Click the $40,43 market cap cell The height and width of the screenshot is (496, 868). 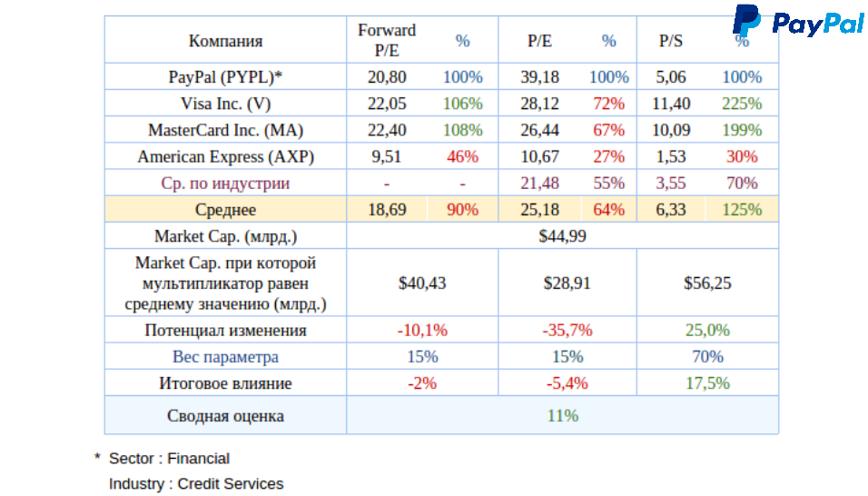(x=422, y=283)
